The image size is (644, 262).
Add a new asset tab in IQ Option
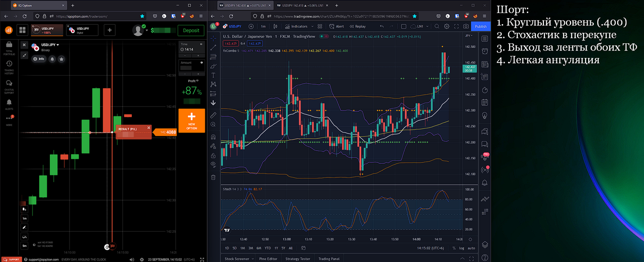[x=110, y=30]
